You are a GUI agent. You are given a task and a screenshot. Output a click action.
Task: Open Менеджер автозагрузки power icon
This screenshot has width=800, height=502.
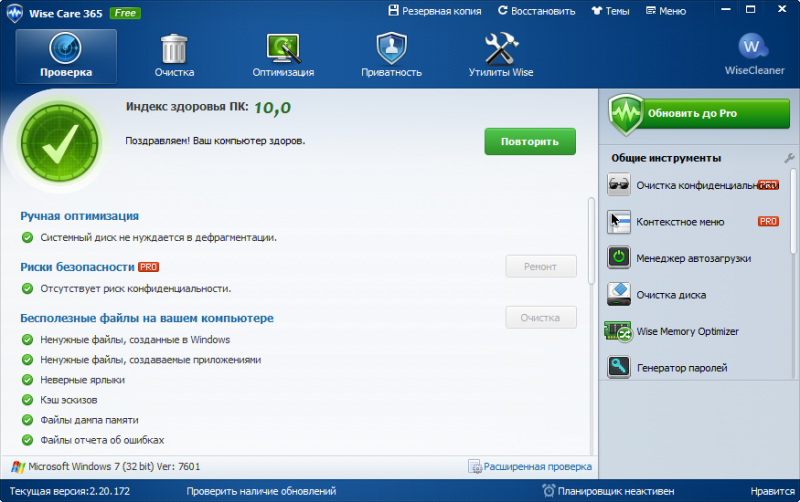tap(618, 258)
